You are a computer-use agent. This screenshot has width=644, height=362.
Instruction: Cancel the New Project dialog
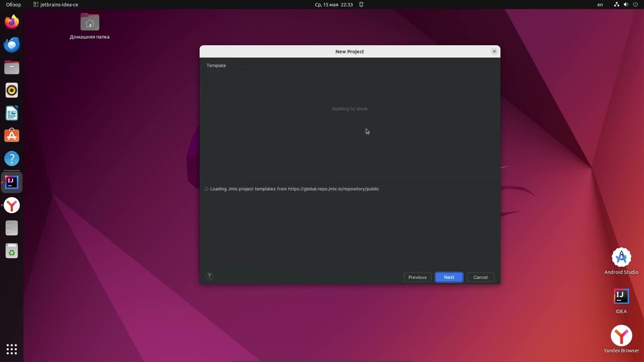480,277
